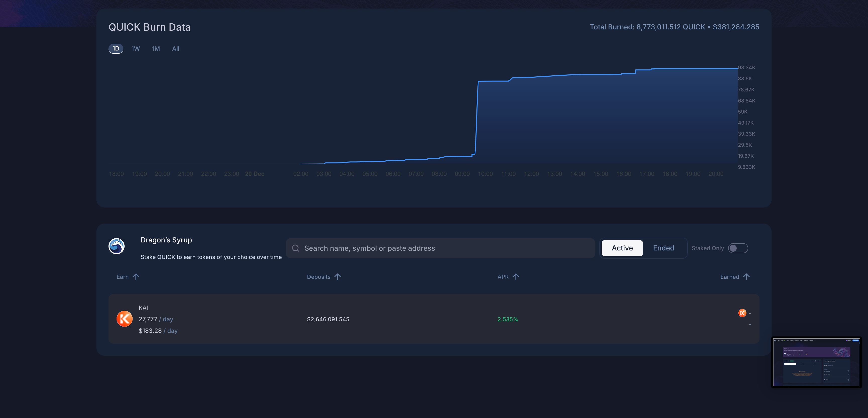The image size is (868, 418).
Task: Click the APR sort arrow icon
Action: 516,277
